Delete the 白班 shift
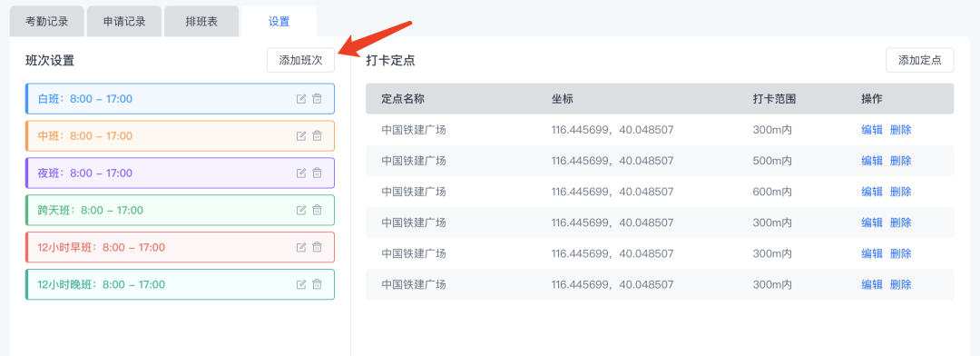980x356 pixels. coord(317,99)
